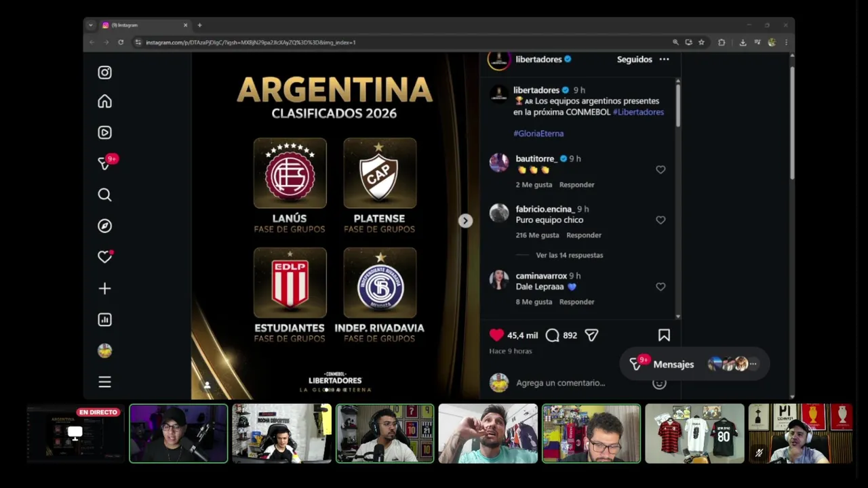Unlike the post with red heart
This screenshot has height=488, width=868.
pyautogui.click(x=496, y=335)
